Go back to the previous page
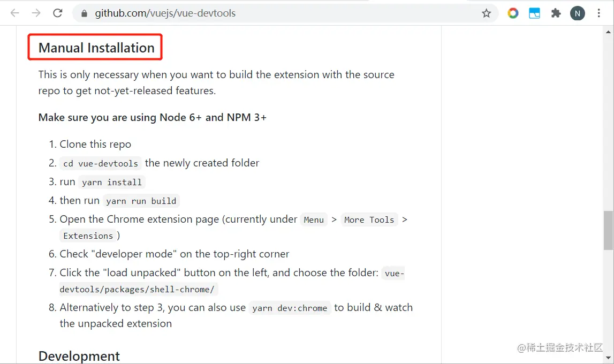614x364 pixels. point(15,13)
